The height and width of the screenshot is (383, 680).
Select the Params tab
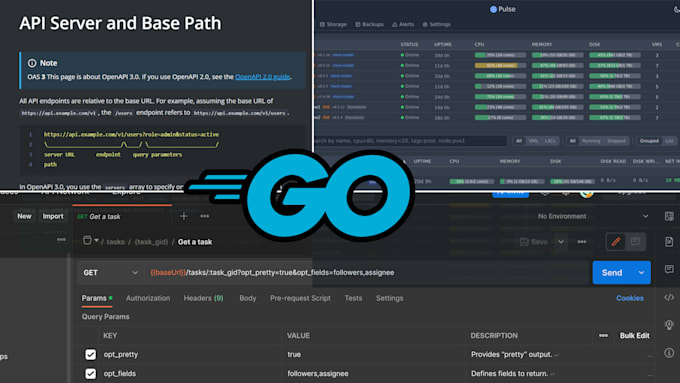(97, 298)
